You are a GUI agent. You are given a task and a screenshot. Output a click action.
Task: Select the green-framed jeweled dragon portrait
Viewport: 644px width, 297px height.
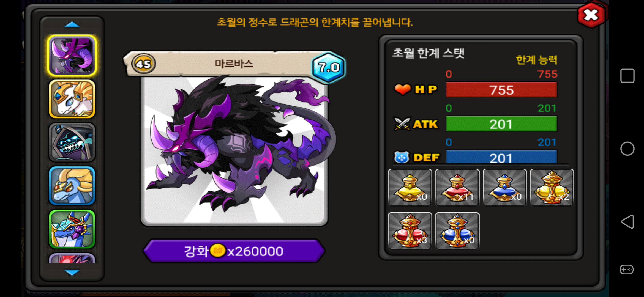(x=72, y=229)
